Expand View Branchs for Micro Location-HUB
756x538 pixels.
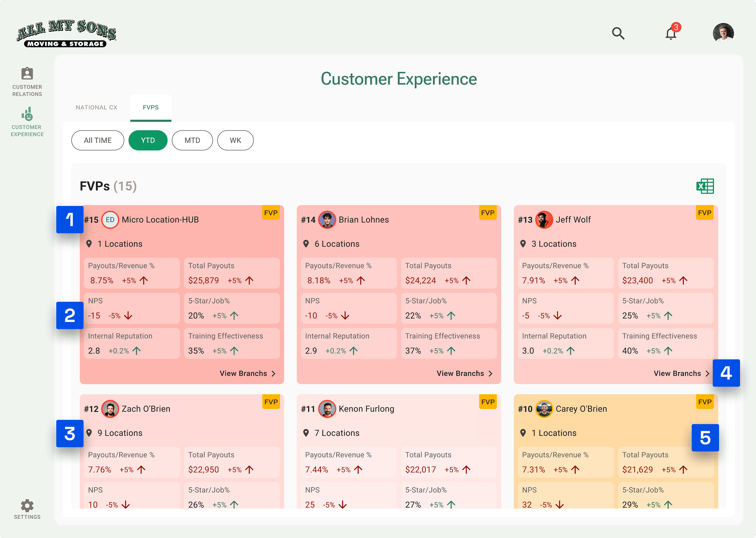click(x=247, y=373)
